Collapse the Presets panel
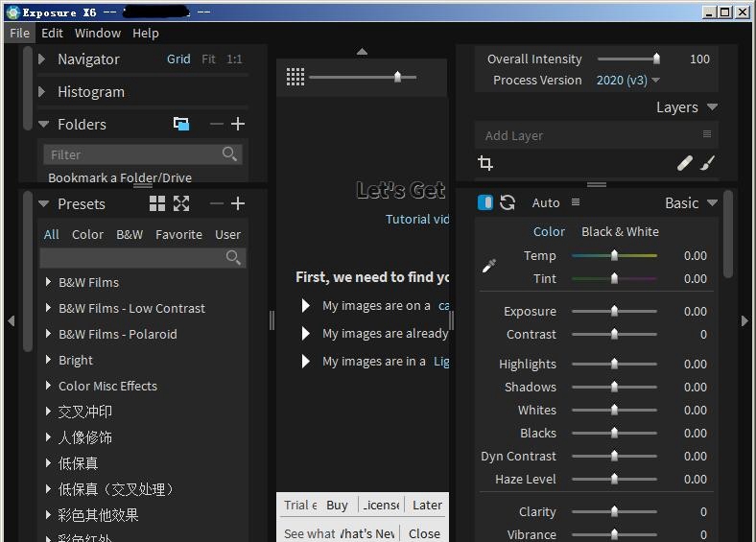756x542 pixels. (43, 203)
